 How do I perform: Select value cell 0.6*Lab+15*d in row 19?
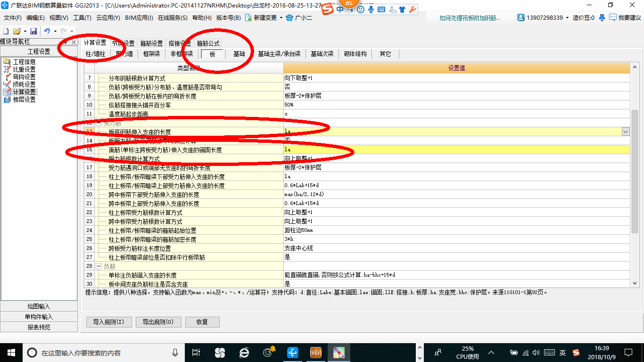point(456,186)
